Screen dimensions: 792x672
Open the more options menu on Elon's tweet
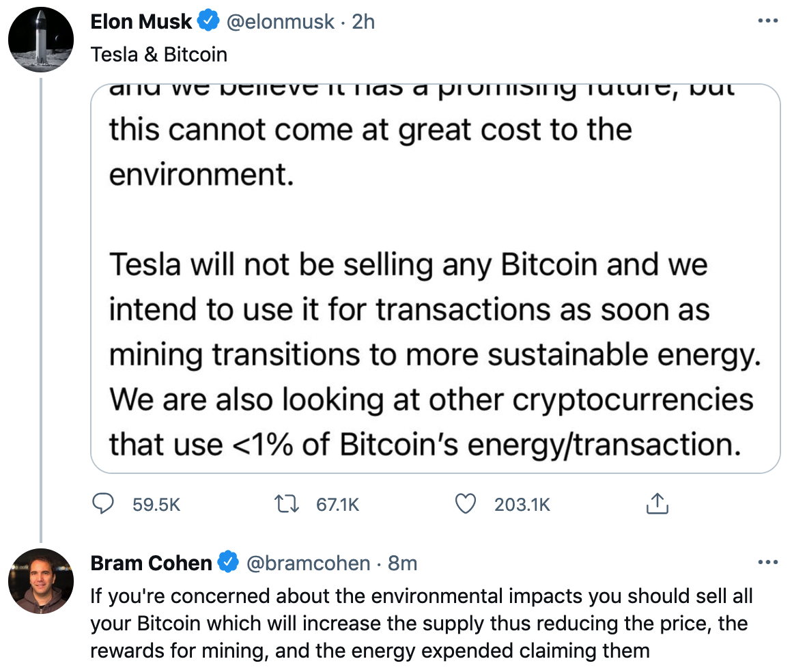coord(767,20)
